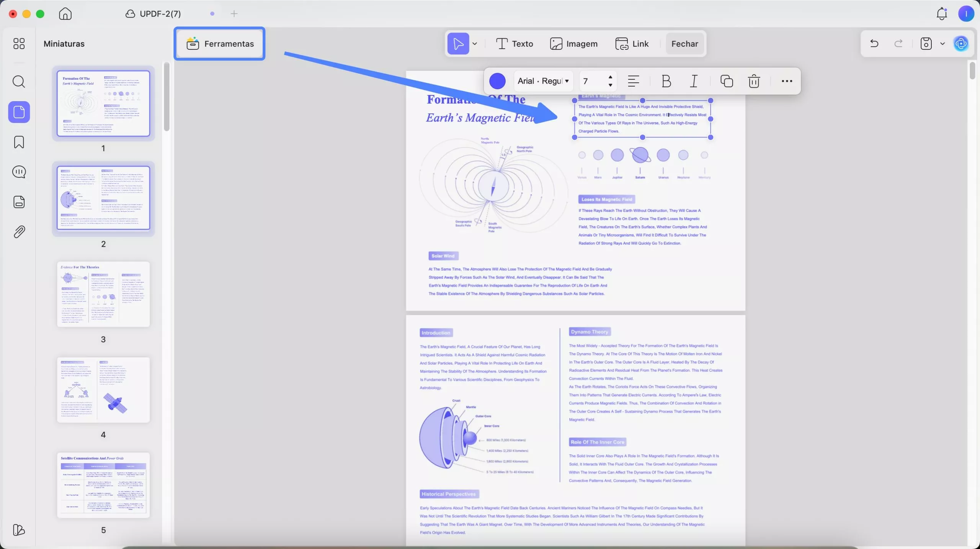This screenshot has width=980, height=549.
Task: Open the home screen icon
Action: click(x=65, y=14)
